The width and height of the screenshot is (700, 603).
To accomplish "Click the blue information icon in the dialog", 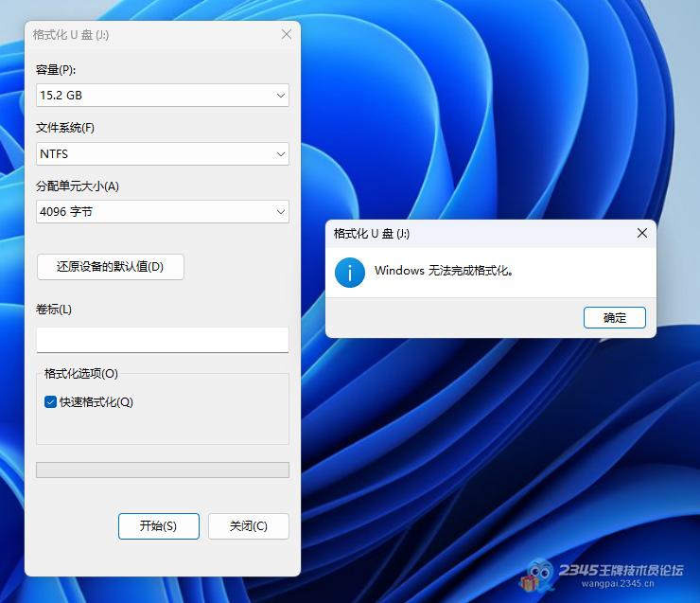I will tap(350, 273).
